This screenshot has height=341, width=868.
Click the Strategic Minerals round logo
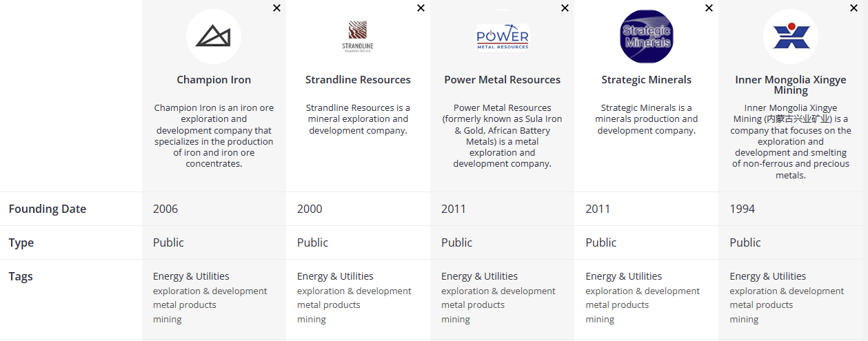click(x=646, y=37)
